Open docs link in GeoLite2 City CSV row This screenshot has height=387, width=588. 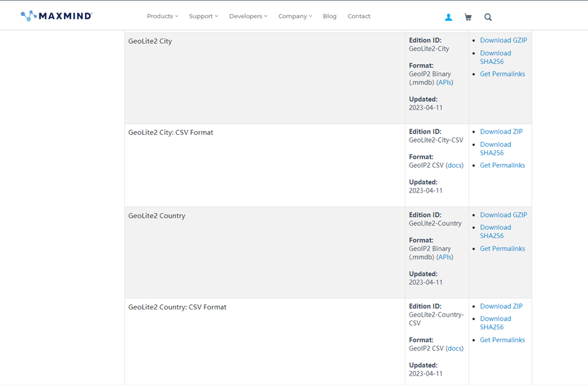point(454,165)
